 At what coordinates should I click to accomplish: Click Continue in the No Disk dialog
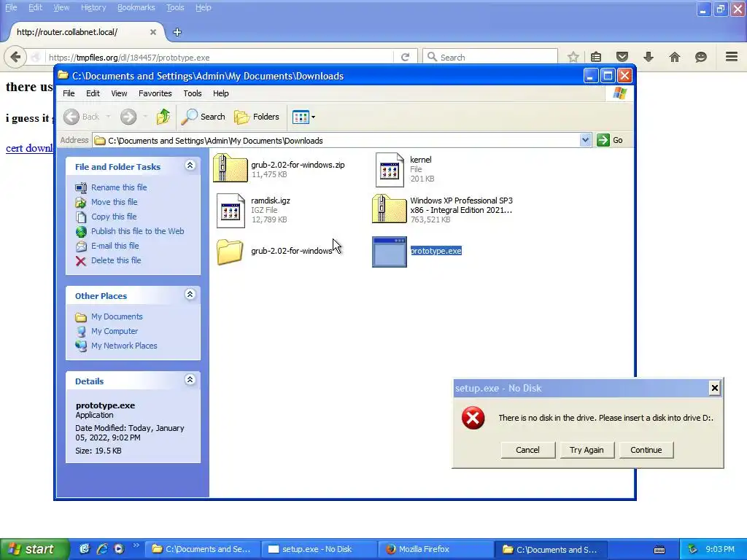pyautogui.click(x=646, y=450)
